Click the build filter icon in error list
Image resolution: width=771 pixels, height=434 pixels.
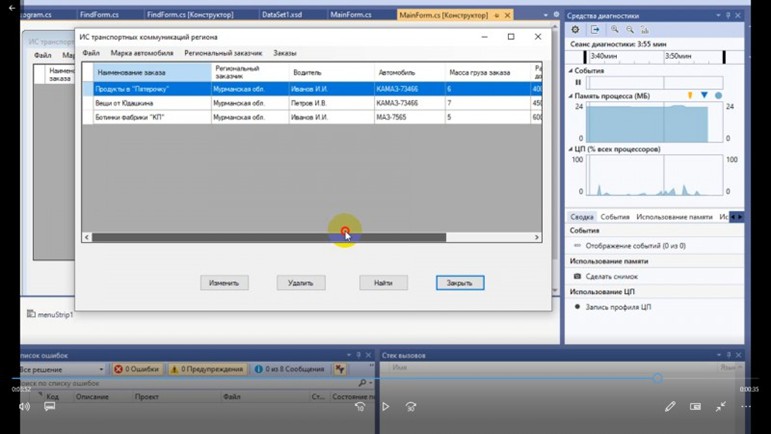coord(340,369)
